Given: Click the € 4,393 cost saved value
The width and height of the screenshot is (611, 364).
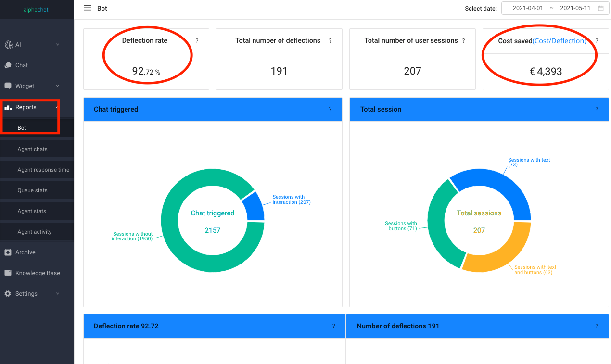Looking at the screenshot, I should [x=546, y=72].
